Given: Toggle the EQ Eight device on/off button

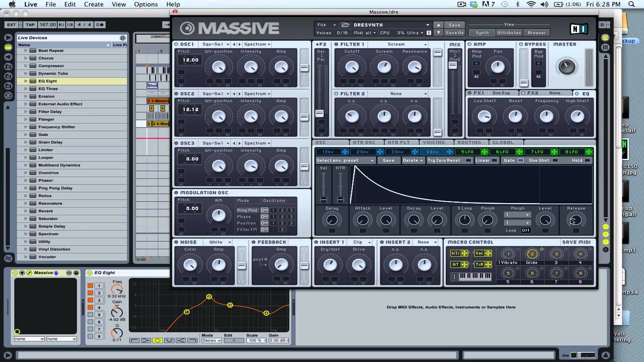Looking at the screenshot, I should click(x=90, y=273).
